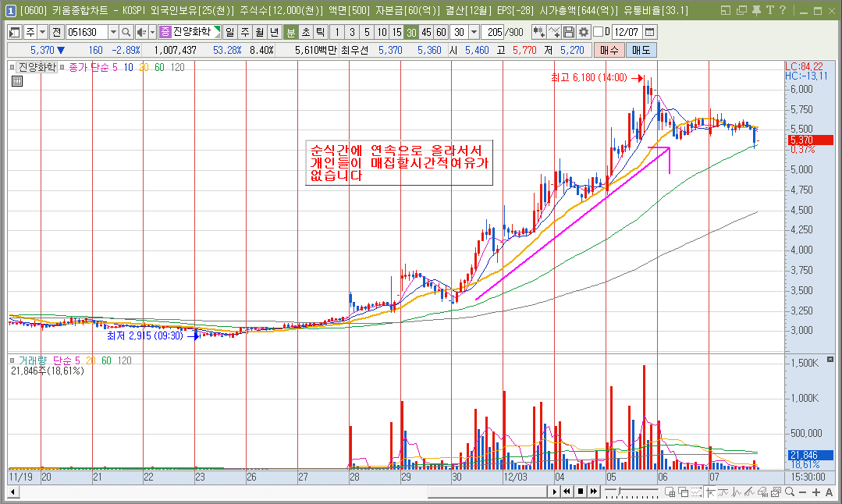
Task: Zoom in chart with plus icon
Action: coord(816,492)
